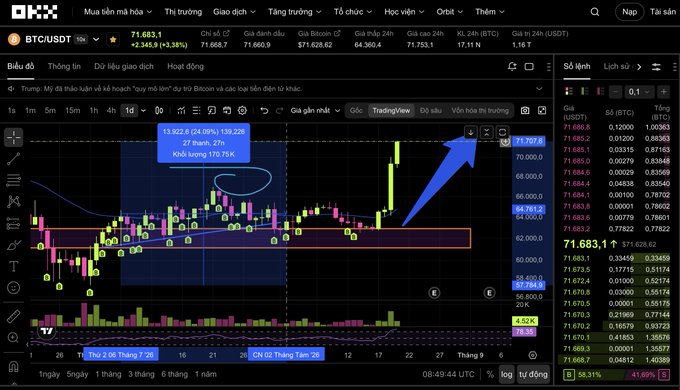Switch chart mode to 'Độ sâu'
The image size is (680, 390).
[430, 110]
